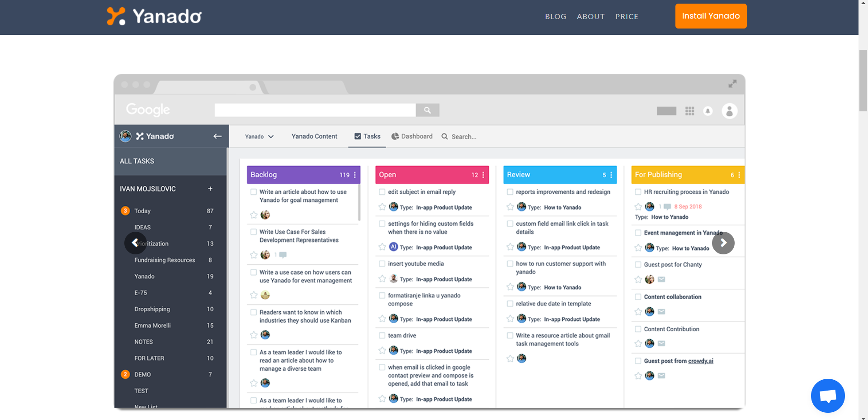Click 'team drive' task title
The height and width of the screenshot is (420, 868).
(x=402, y=335)
